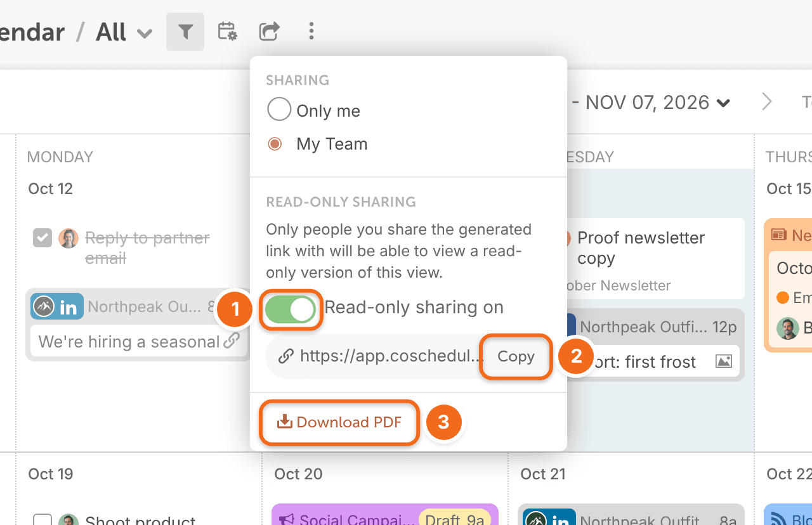
Task: Go to next date range arrow
Action: coord(766,102)
